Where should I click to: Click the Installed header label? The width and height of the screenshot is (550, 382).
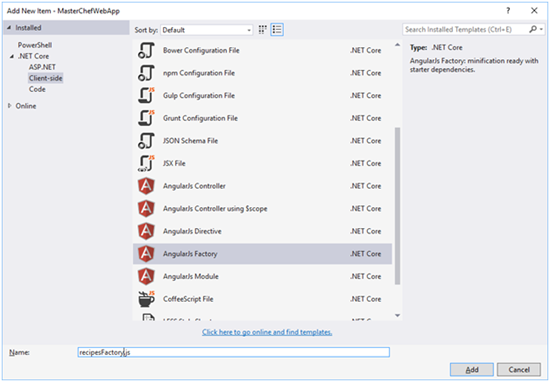coord(28,28)
